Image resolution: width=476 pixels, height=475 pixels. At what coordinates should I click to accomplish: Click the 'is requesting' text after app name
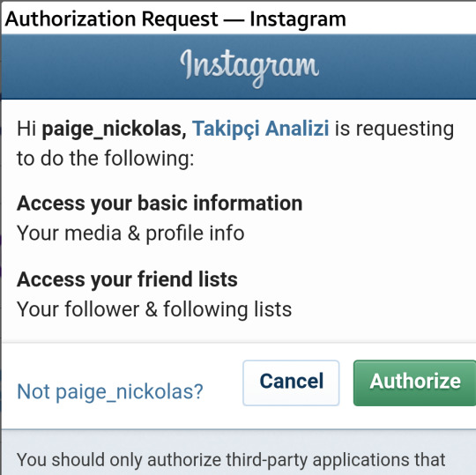click(x=394, y=130)
